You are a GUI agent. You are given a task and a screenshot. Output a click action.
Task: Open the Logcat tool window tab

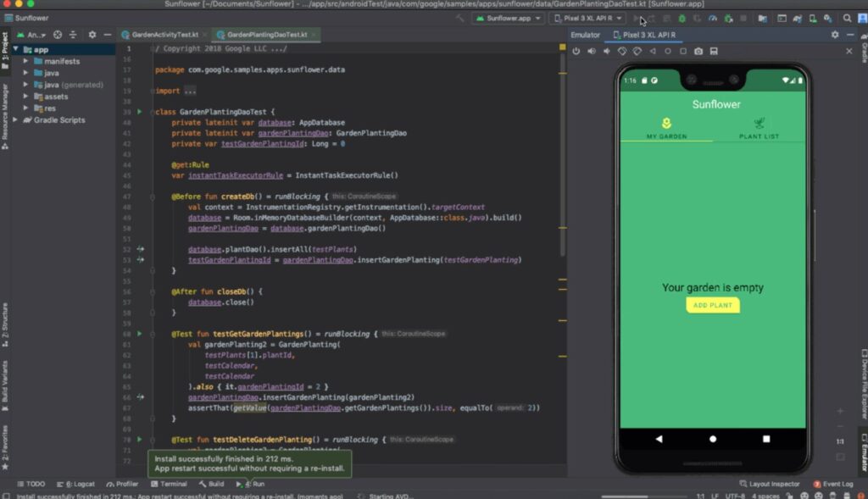[75, 484]
